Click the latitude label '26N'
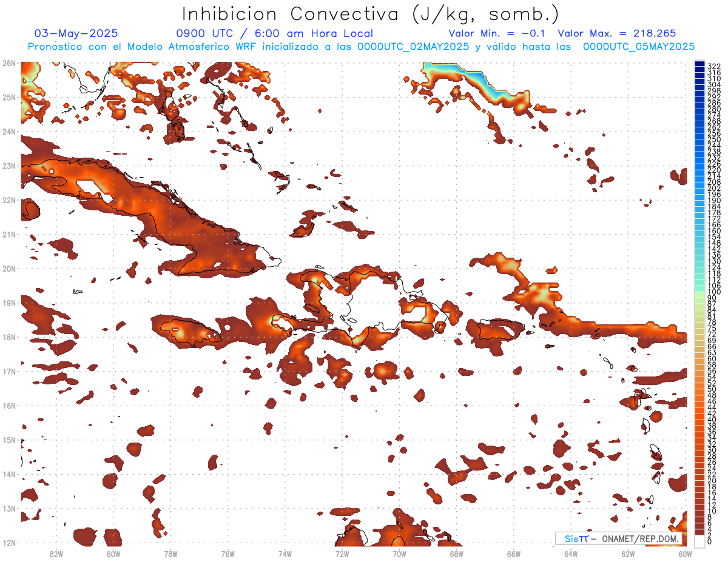728x562 pixels. [x=8, y=63]
